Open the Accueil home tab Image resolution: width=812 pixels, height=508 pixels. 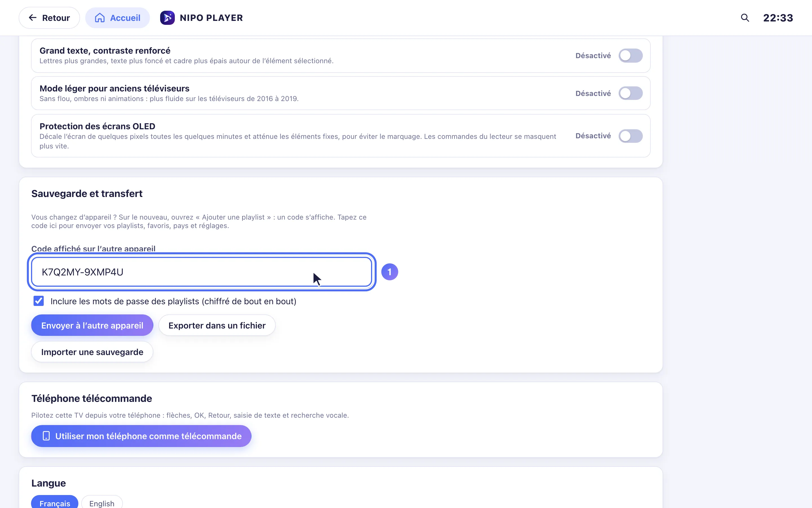click(118, 18)
